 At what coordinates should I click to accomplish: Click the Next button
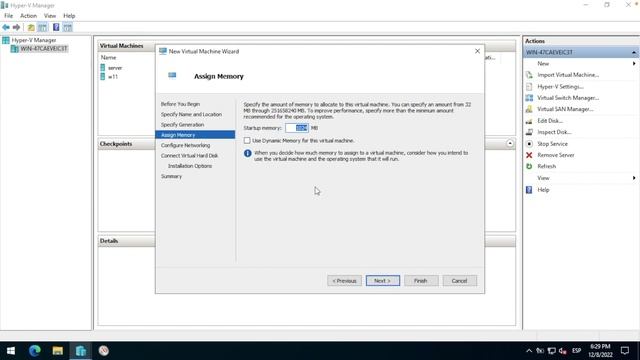click(x=383, y=281)
